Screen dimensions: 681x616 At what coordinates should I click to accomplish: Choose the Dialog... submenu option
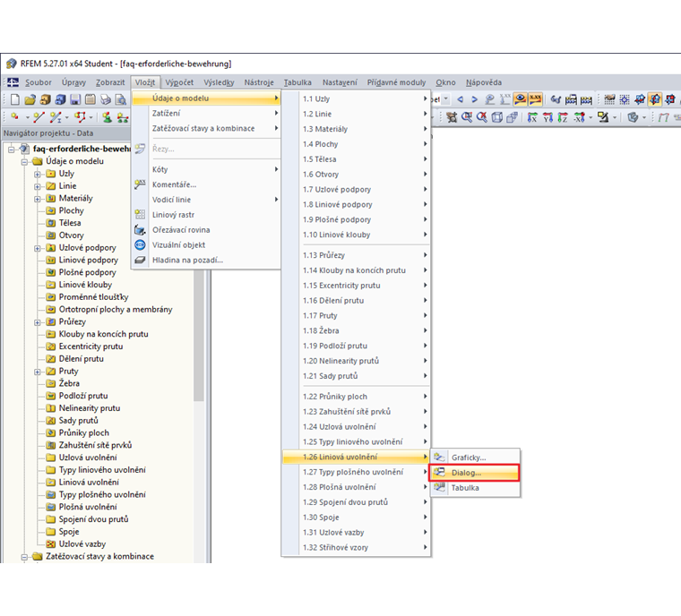(x=474, y=473)
